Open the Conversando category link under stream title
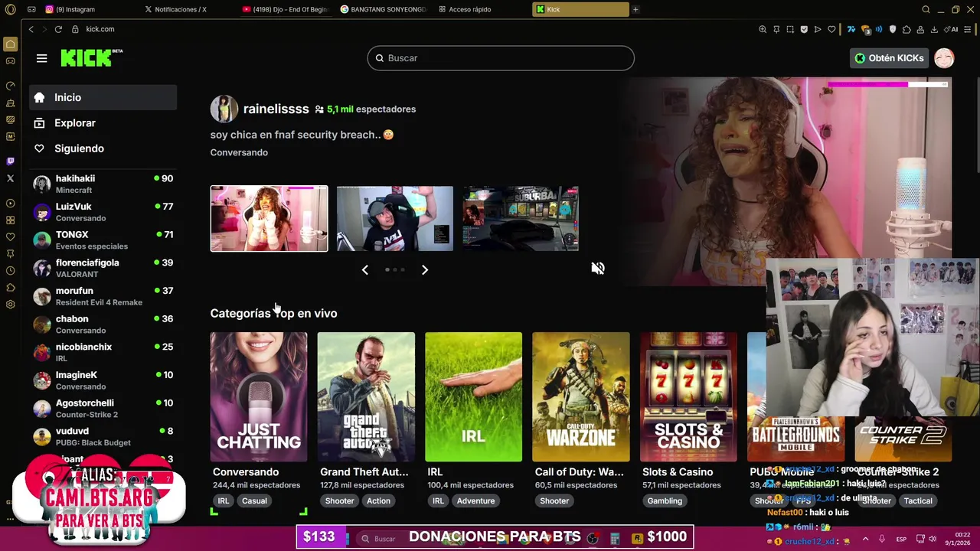The width and height of the screenshot is (980, 551). coord(239,152)
